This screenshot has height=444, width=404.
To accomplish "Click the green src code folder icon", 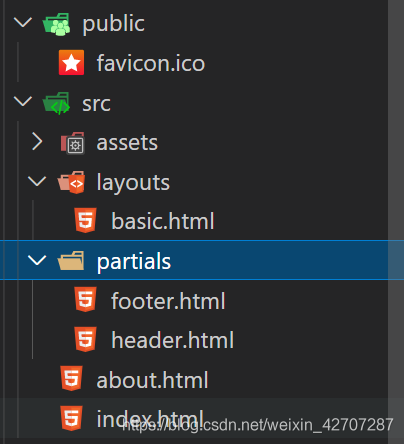I will (x=56, y=103).
